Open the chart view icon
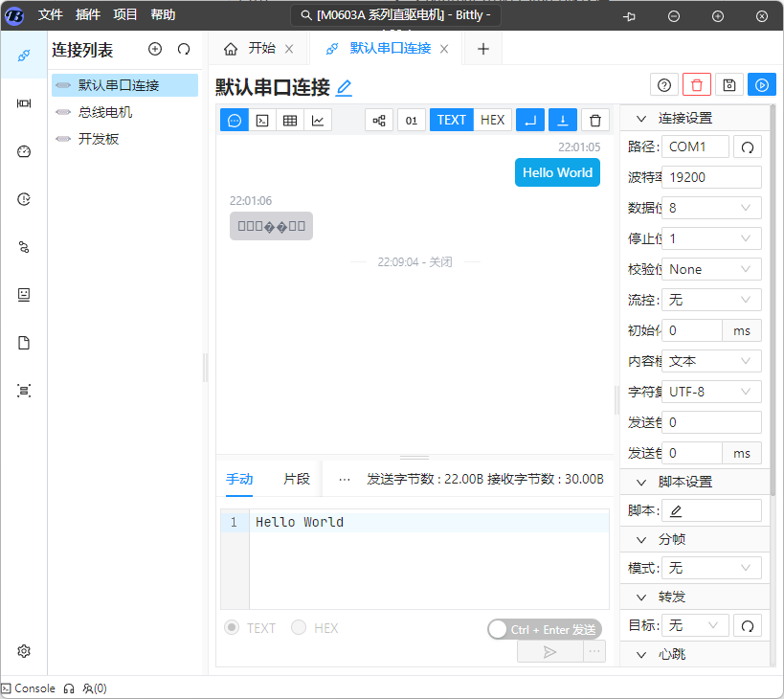Image resolution: width=784 pixels, height=699 pixels. (x=318, y=120)
